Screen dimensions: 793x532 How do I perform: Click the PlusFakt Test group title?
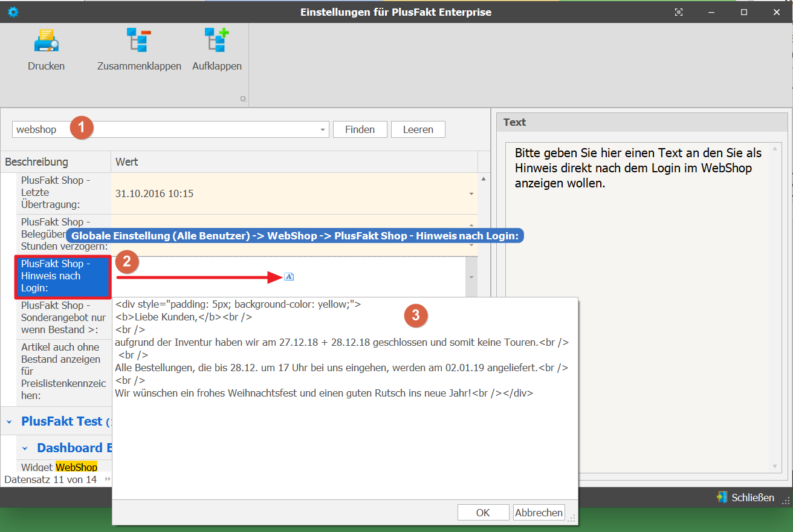[62, 421]
